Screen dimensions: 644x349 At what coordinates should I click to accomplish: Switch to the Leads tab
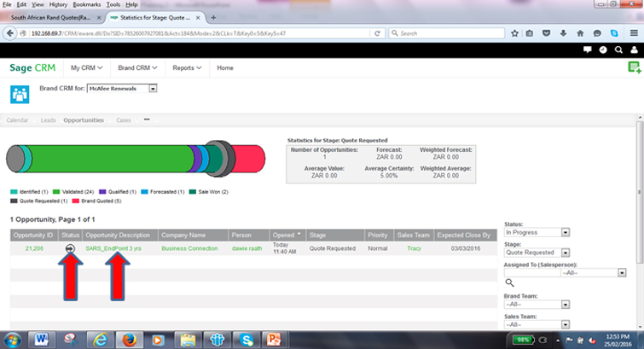[48, 120]
